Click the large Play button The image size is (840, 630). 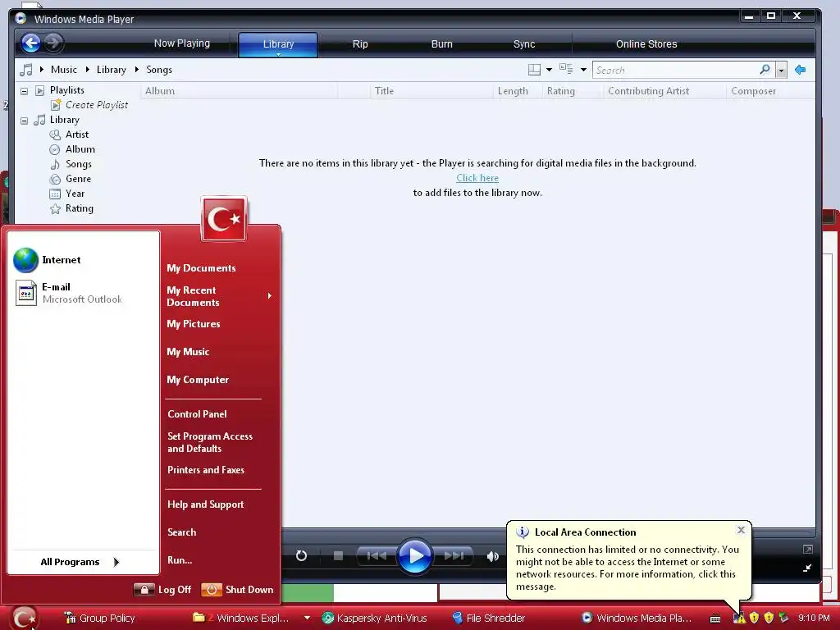click(414, 556)
